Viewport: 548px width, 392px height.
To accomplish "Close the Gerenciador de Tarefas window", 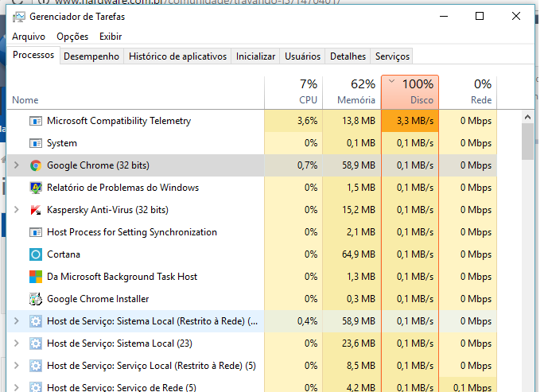I will coord(516,17).
